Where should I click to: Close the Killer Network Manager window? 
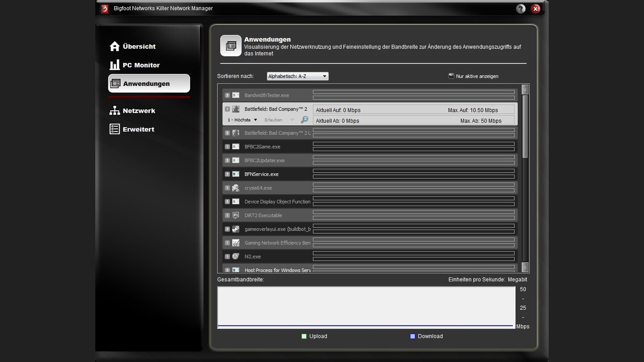[535, 8]
